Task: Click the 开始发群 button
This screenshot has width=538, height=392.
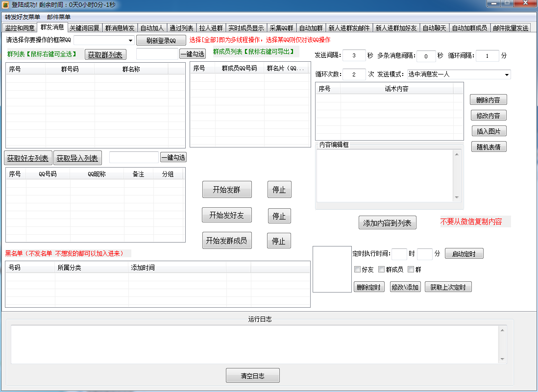Action: pyautogui.click(x=227, y=190)
